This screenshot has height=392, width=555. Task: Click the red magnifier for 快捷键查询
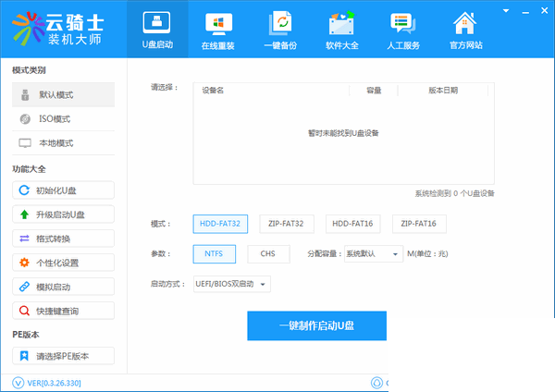pyautogui.click(x=24, y=311)
